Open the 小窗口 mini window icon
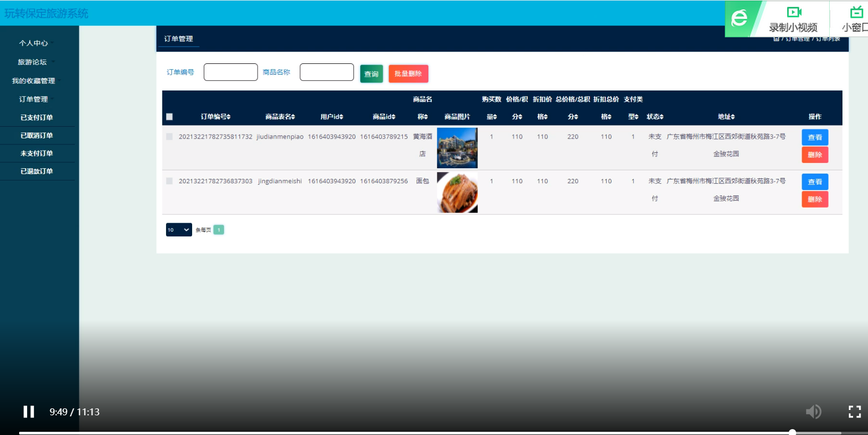868x435 pixels. [x=856, y=12]
